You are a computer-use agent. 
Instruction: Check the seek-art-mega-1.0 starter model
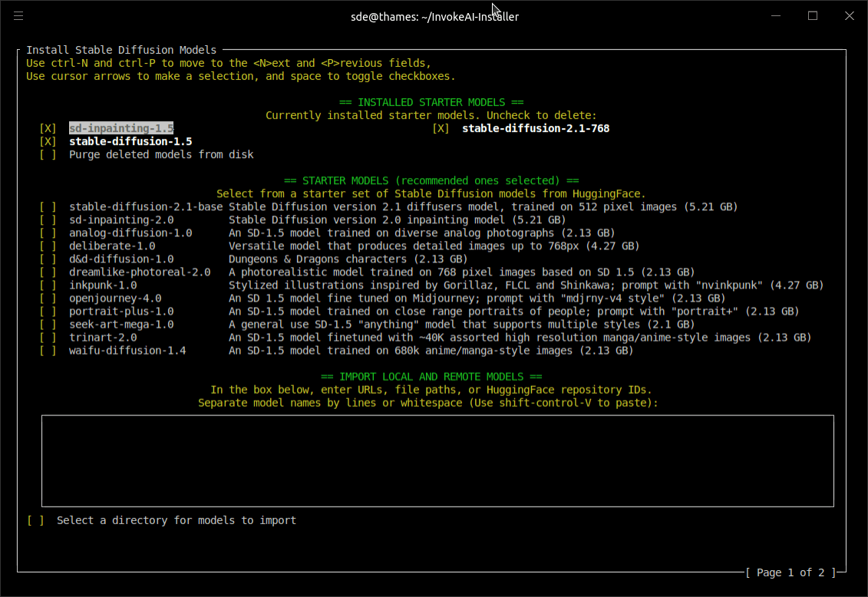48,325
